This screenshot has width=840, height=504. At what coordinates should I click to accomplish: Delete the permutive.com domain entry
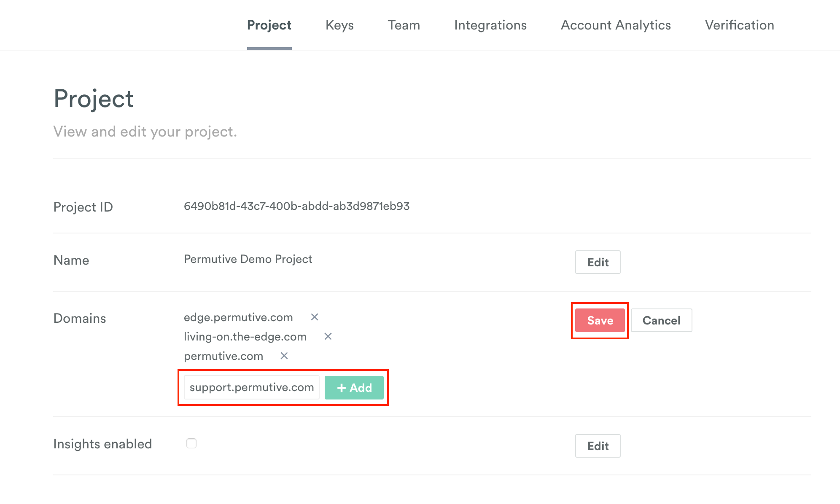click(284, 356)
